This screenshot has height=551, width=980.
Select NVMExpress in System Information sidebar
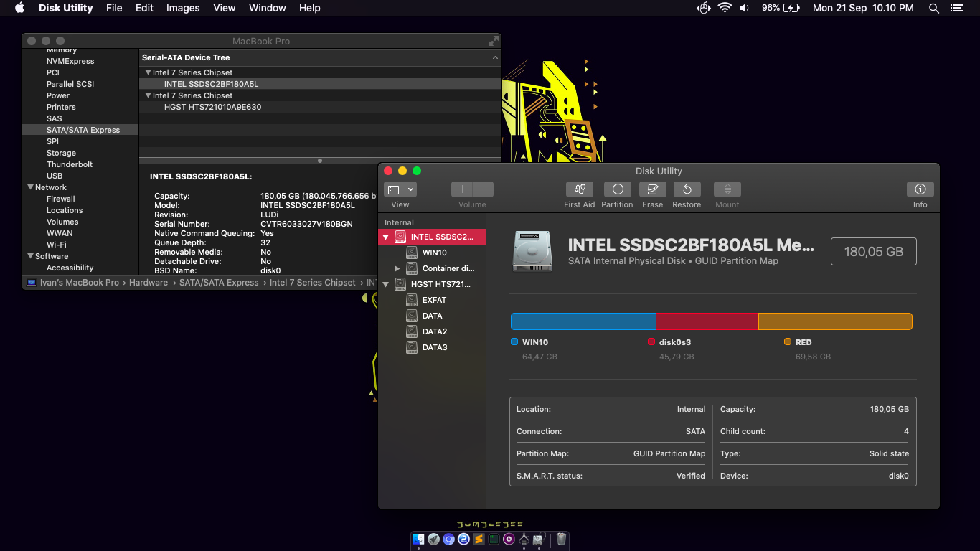[x=70, y=61]
